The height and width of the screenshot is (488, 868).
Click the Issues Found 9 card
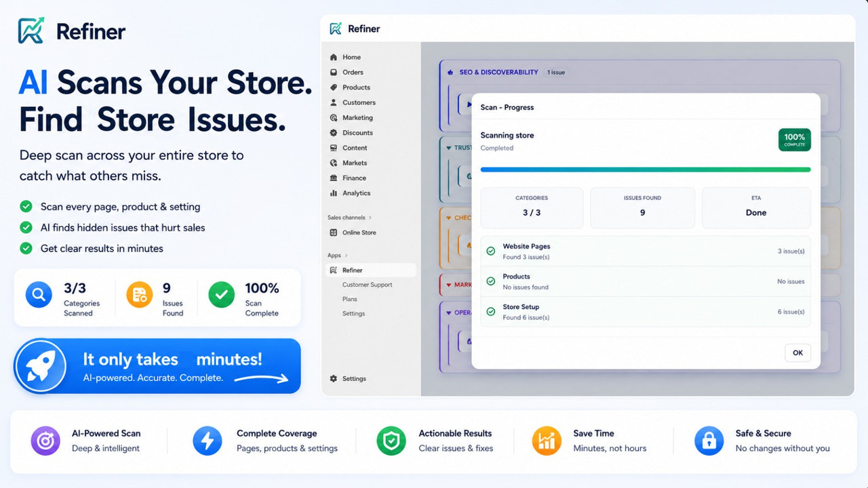642,207
